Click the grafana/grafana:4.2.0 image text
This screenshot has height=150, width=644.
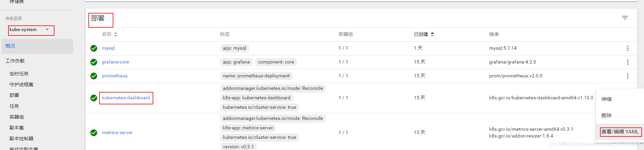click(x=512, y=62)
